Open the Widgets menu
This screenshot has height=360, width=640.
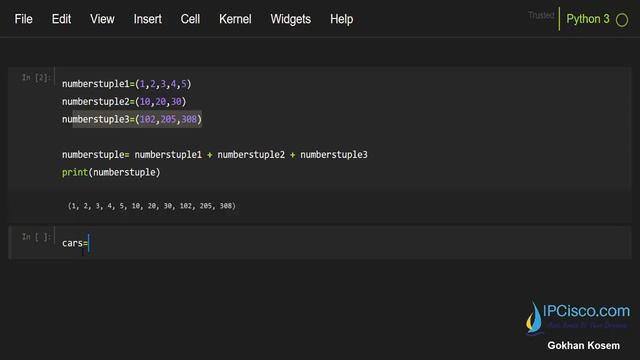coord(291,19)
